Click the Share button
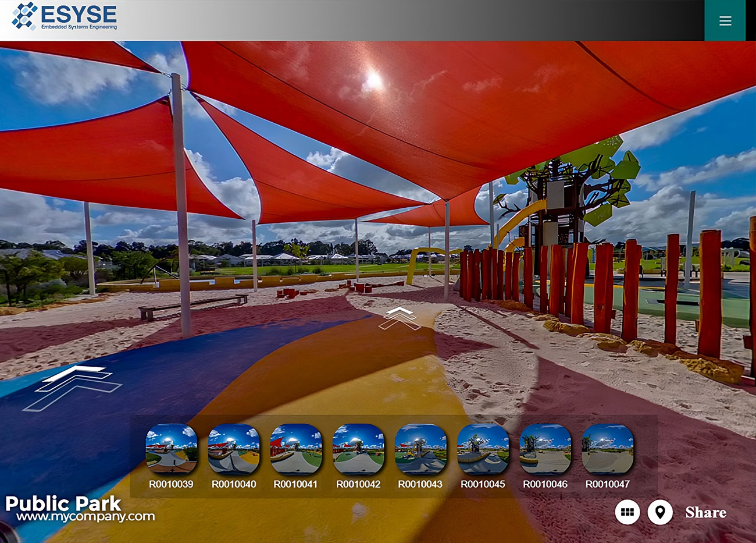The height and width of the screenshot is (543, 756). click(705, 512)
